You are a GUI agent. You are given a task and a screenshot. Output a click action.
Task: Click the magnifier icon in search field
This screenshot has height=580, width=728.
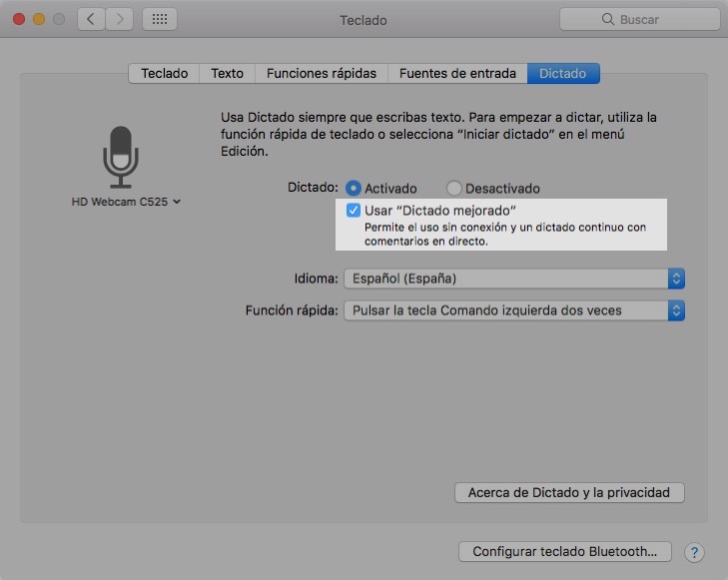(607, 19)
